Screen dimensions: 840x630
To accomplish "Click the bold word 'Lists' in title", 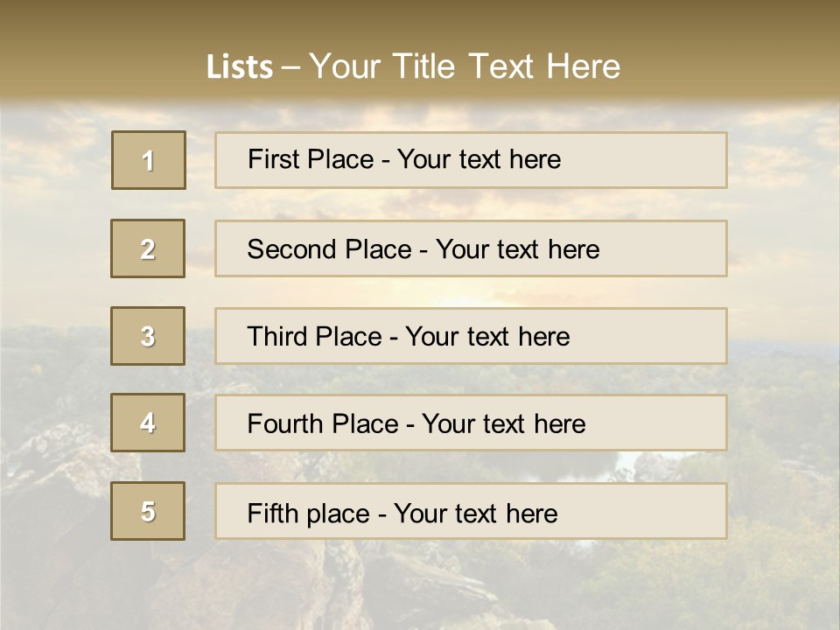I will click(240, 67).
